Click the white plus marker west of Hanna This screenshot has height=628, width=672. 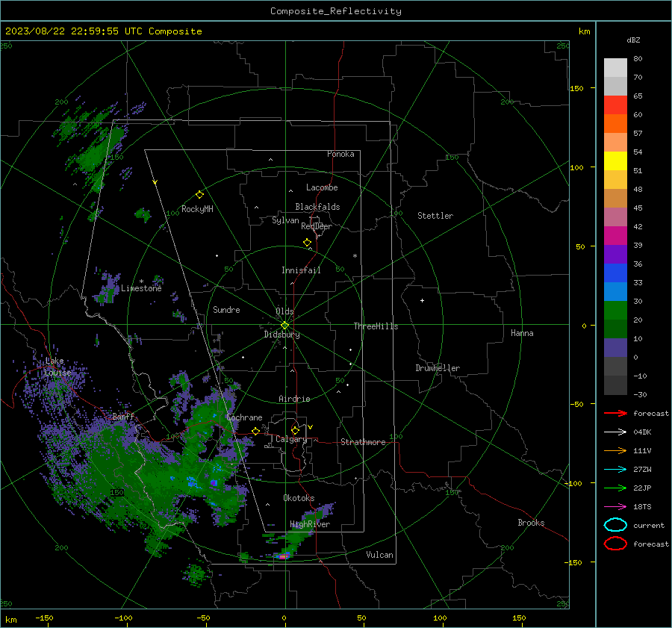422,300
